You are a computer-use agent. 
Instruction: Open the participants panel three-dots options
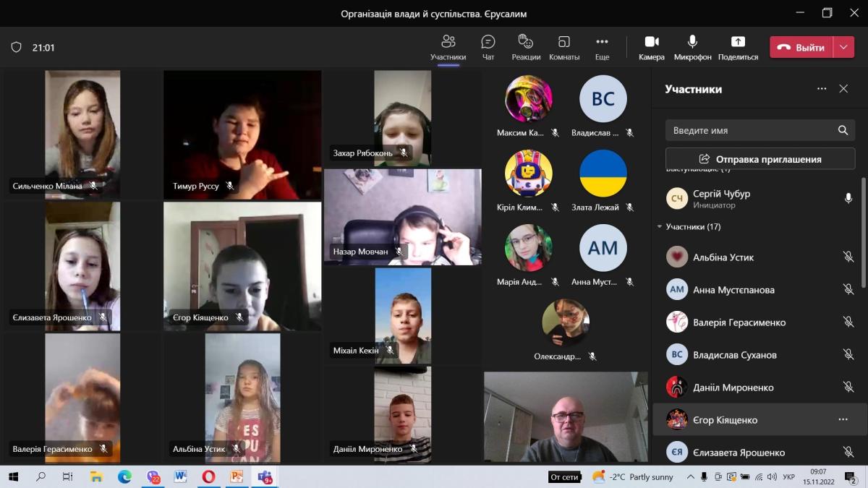coord(822,89)
